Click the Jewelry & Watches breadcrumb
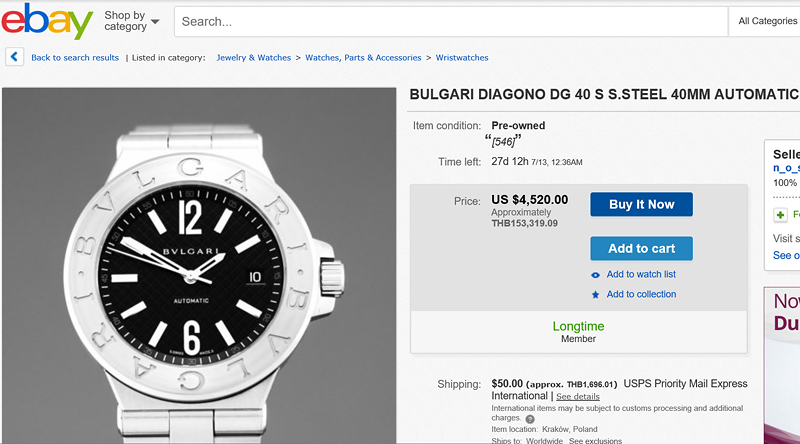 253,58
